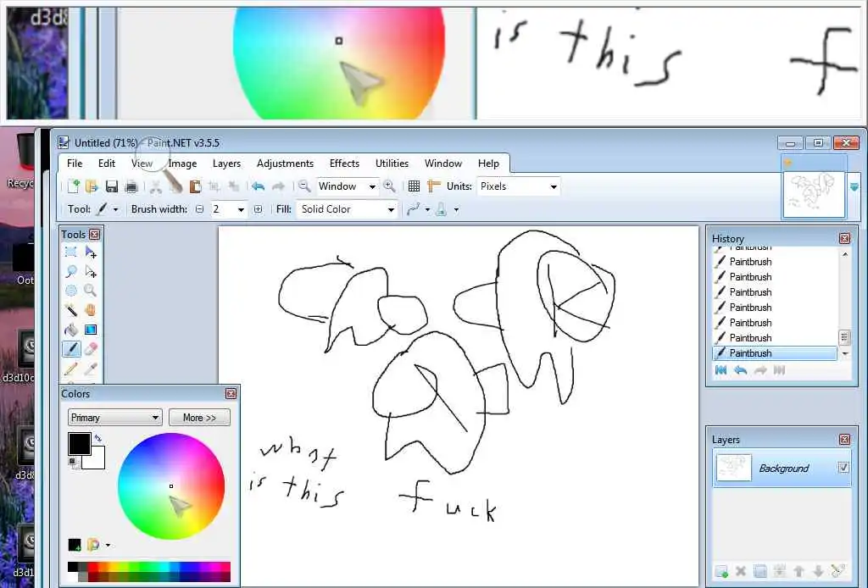Select the Pan hand tool
This screenshot has height=588, width=868.
click(x=91, y=310)
